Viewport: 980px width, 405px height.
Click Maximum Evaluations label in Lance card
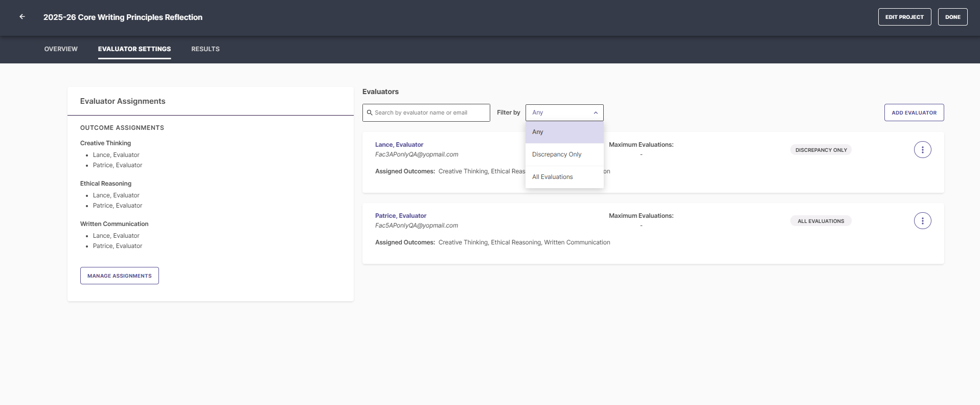click(x=641, y=145)
